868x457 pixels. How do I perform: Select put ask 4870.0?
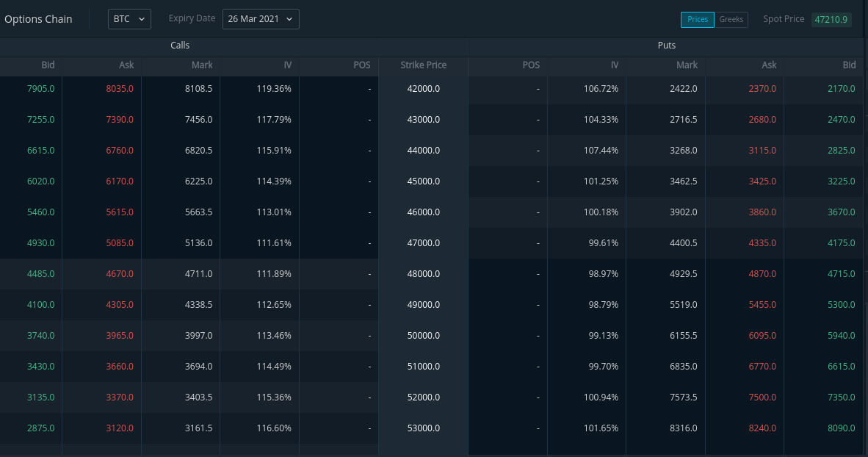(762, 273)
